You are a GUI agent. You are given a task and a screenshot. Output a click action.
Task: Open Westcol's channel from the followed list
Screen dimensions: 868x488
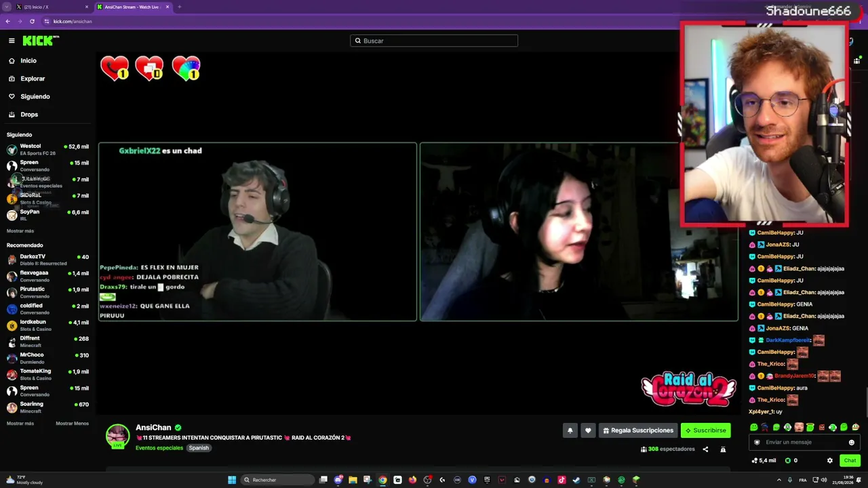point(47,149)
